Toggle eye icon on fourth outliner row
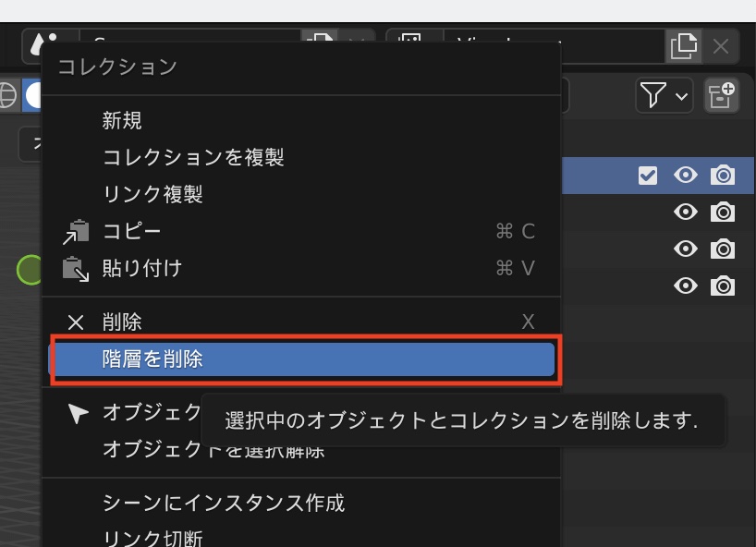The image size is (756, 547). point(685,286)
